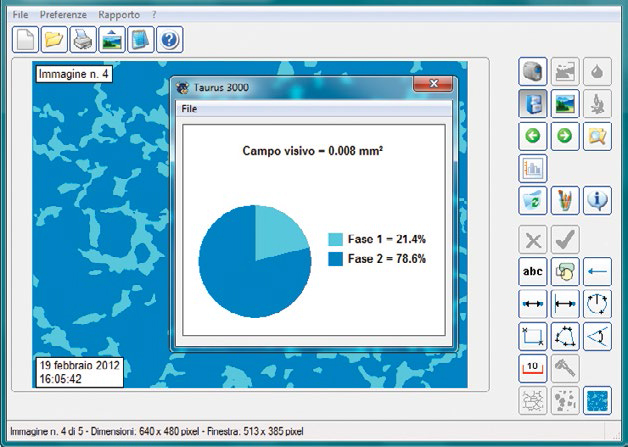Click the New document icon in toolbar
This screenshot has height=447, width=628.
click(26, 40)
